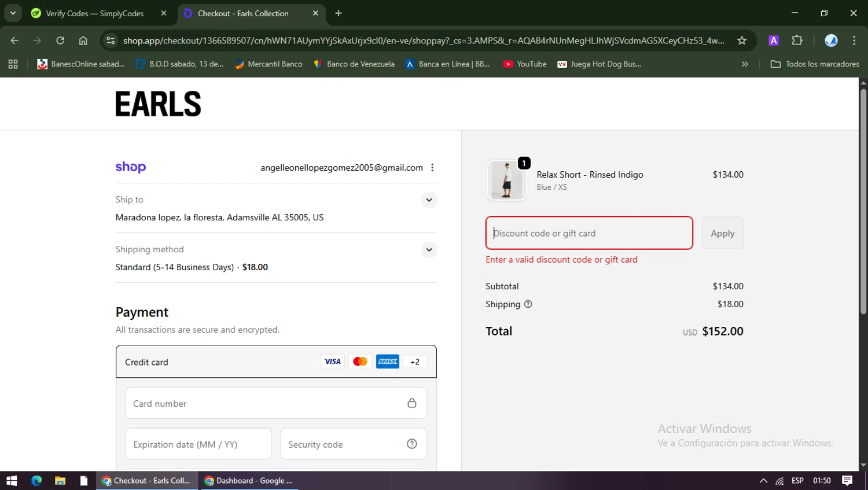Viewport: 868px width, 490px height.
Task: Open Juega Hot Dog Bus... bookmark
Action: click(599, 64)
